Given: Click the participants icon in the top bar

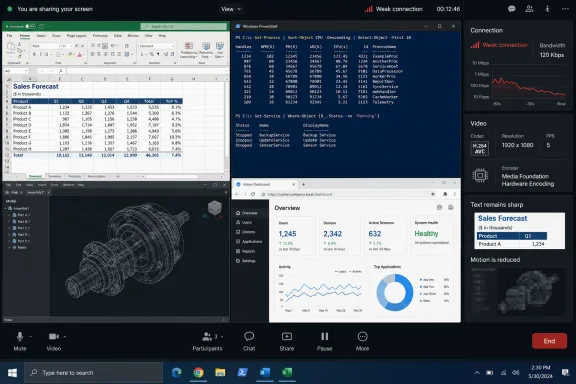Looking at the screenshot, I should pyautogui.click(x=529, y=9).
